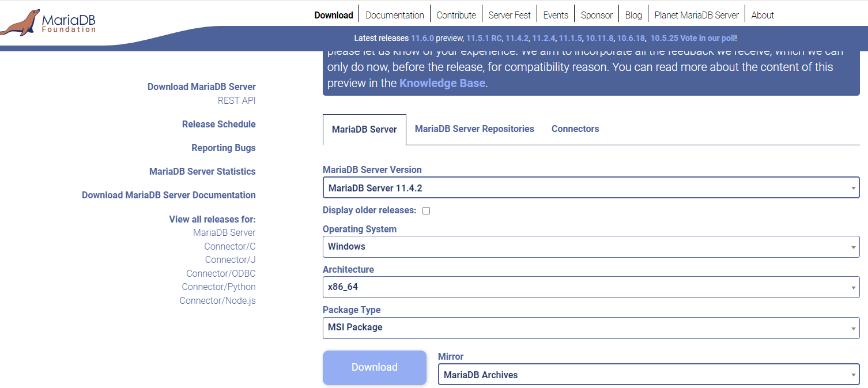Image resolution: width=868 pixels, height=388 pixels.
Task: Open the Blog menu item
Action: [x=633, y=15]
